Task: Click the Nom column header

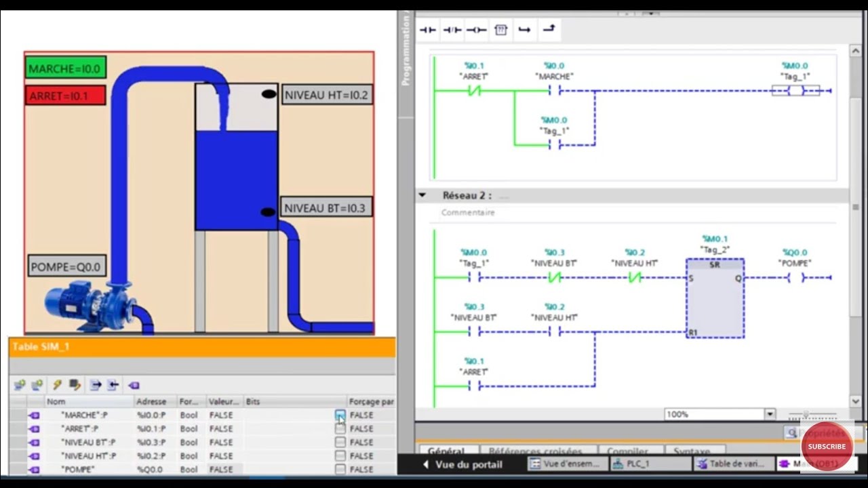Action: [x=88, y=401]
